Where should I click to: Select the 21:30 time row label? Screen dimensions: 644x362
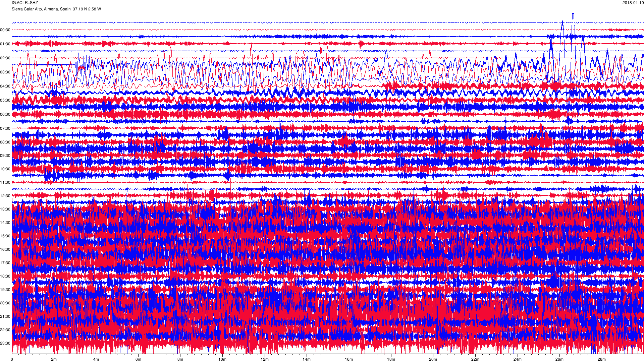pos(5,317)
